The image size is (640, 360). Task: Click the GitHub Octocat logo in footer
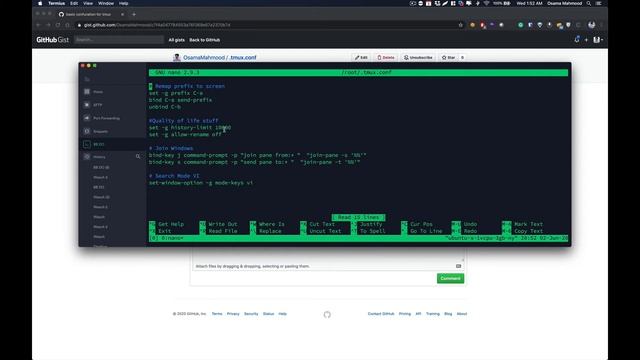pos(327,314)
